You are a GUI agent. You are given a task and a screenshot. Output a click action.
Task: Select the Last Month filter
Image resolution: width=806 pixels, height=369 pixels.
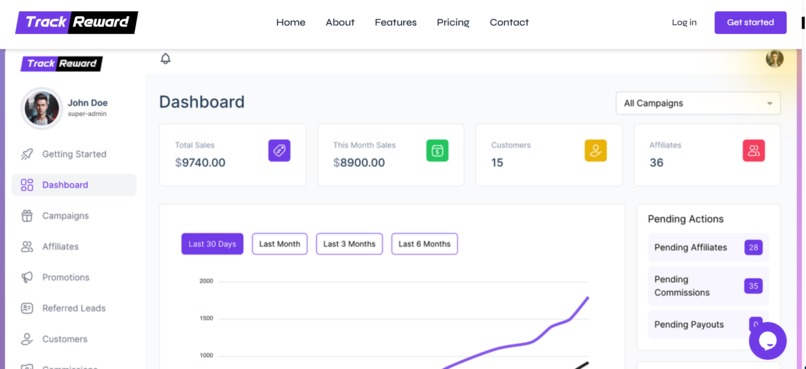tap(280, 244)
